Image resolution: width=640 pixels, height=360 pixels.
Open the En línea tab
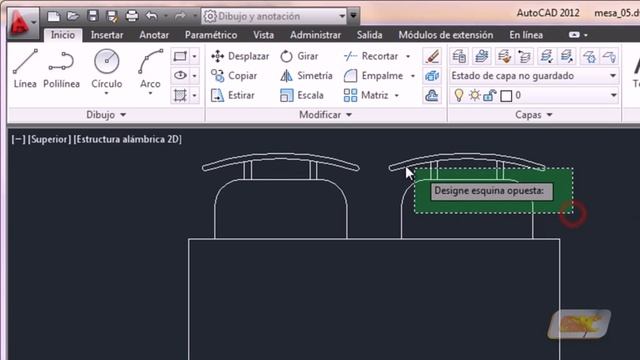click(526, 35)
